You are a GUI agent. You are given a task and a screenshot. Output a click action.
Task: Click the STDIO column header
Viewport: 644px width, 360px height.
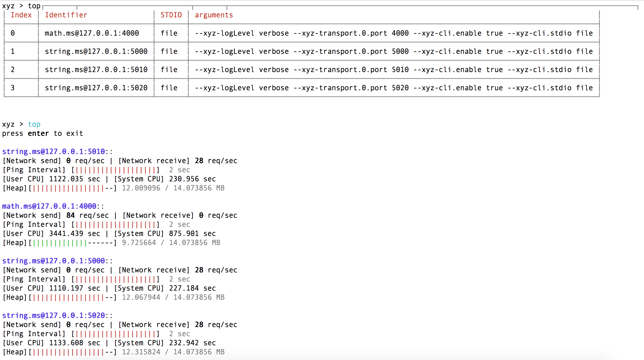(x=171, y=15)
